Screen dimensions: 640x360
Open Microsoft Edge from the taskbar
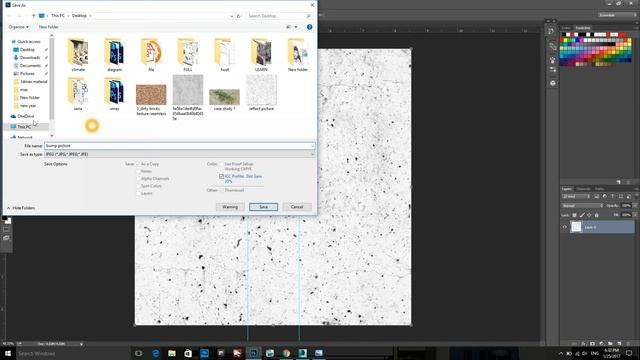coord(156,353)
